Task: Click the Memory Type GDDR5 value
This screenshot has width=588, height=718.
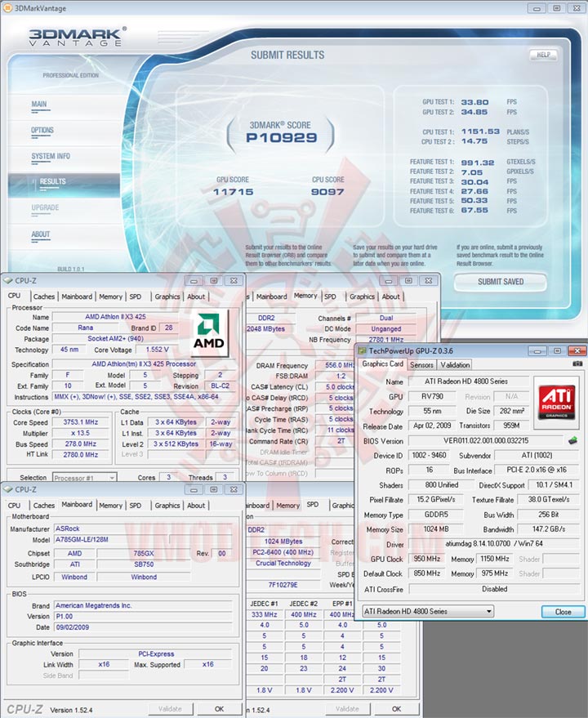Action: tap(436, 515)
